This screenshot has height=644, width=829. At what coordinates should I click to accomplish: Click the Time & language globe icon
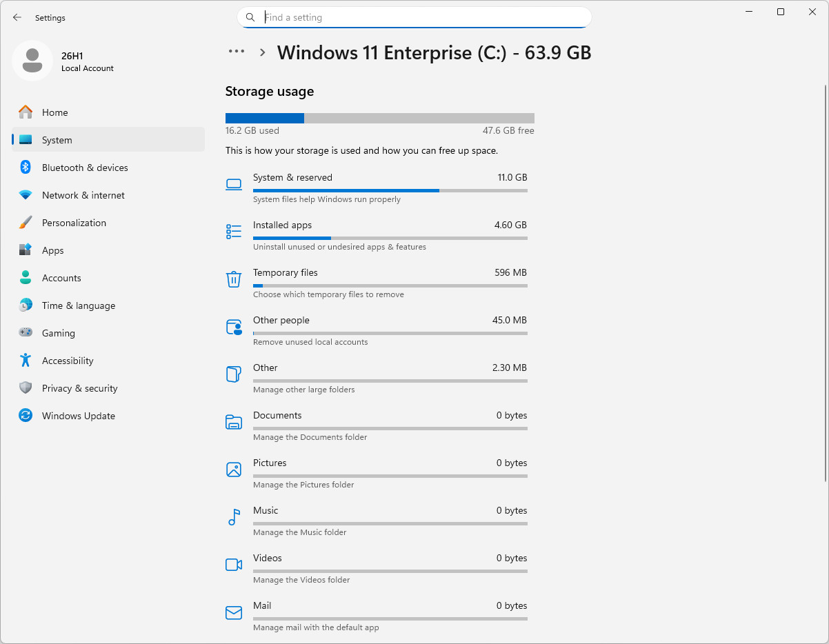[x=26, y=305]
